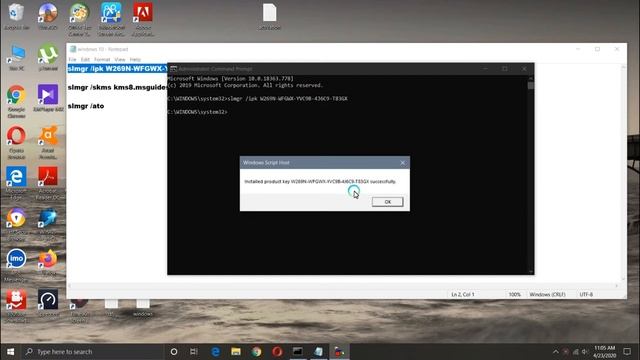Screen dimensions: 640x360
Task: Switch to Command Prompt on the taskbar
Action: [298, 351]
